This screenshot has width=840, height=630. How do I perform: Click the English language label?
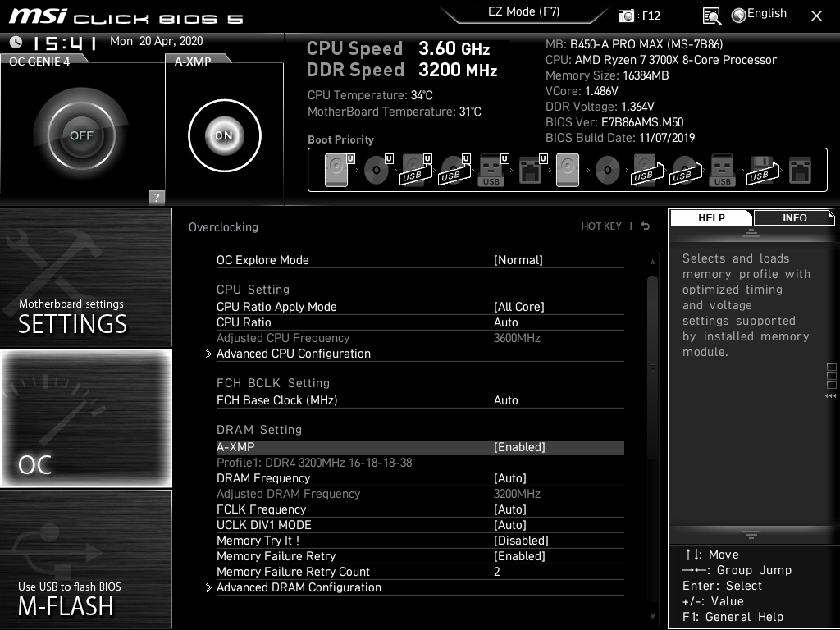[767, 13]
